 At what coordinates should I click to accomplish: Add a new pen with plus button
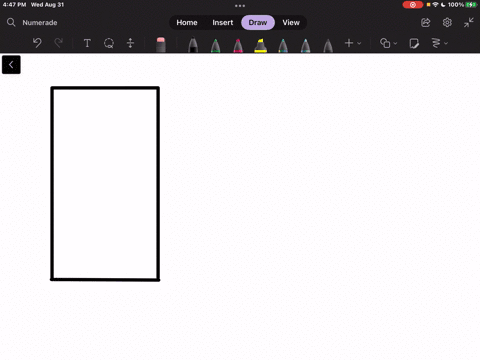click(349, 43)
